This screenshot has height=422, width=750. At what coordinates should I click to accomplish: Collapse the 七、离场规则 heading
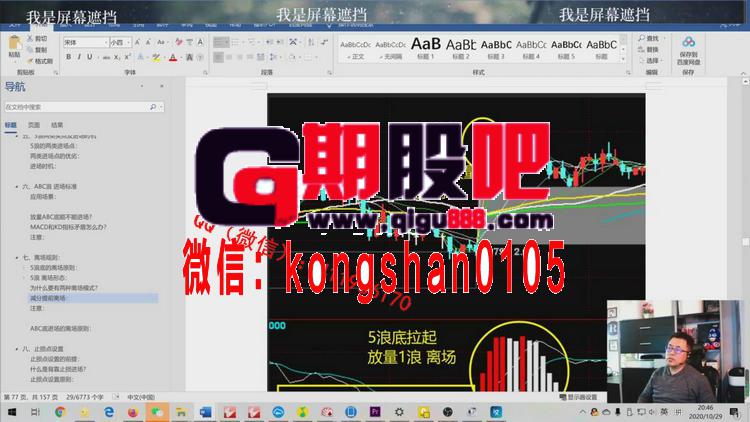click(x=17, y=257)
